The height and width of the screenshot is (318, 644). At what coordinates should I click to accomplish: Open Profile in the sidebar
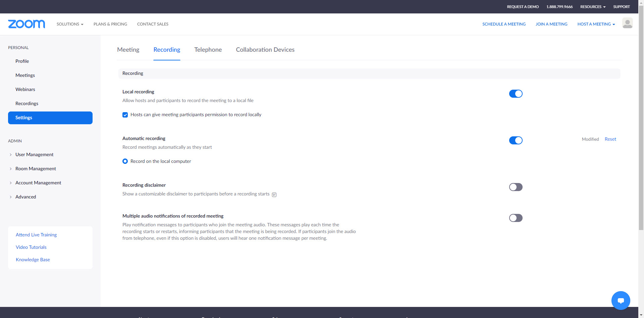coord(22,61)
